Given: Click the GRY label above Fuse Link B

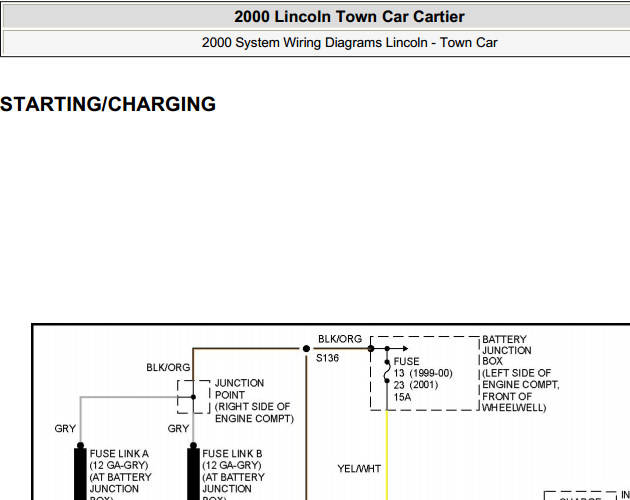Looking at the screenshot, I should [178, 428].
